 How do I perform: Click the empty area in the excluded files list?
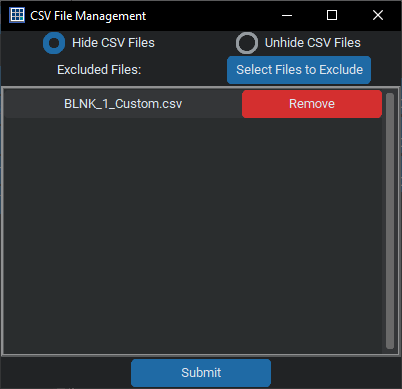[x=193, y=235]
